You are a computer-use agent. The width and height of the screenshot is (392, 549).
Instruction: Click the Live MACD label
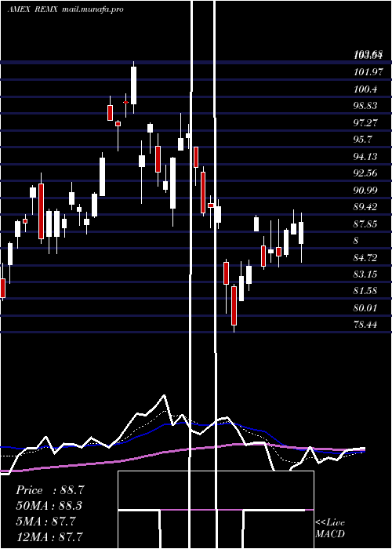coord(330,528)
